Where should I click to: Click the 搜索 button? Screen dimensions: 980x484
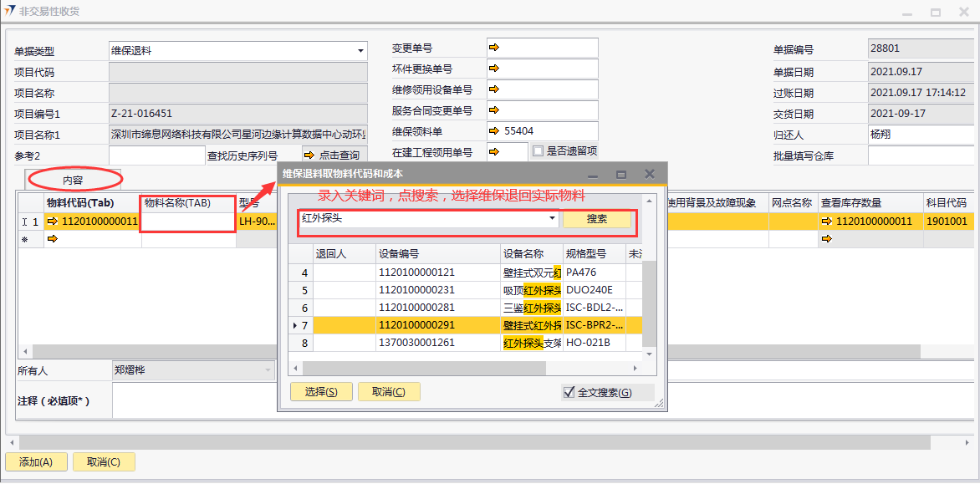[x=596, y=219]
